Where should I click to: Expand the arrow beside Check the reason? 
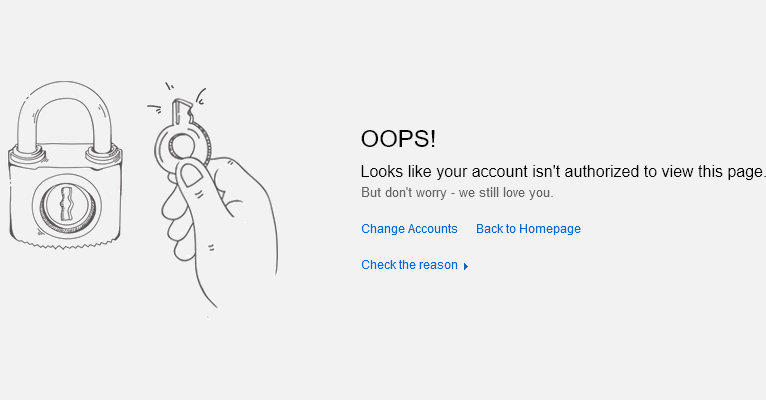[x=466, y=266]
